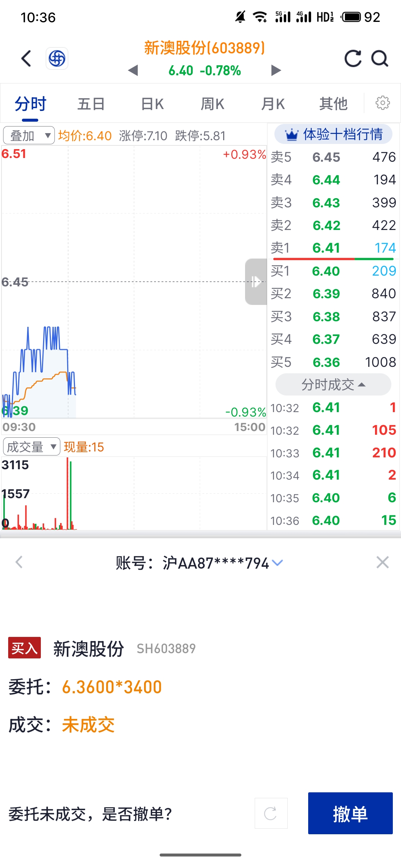Image resolution: width=401 pixels, height=868 pixels.
Task: Close the order dialog with X
Action: pyautogui.click(x=382, y=562)
